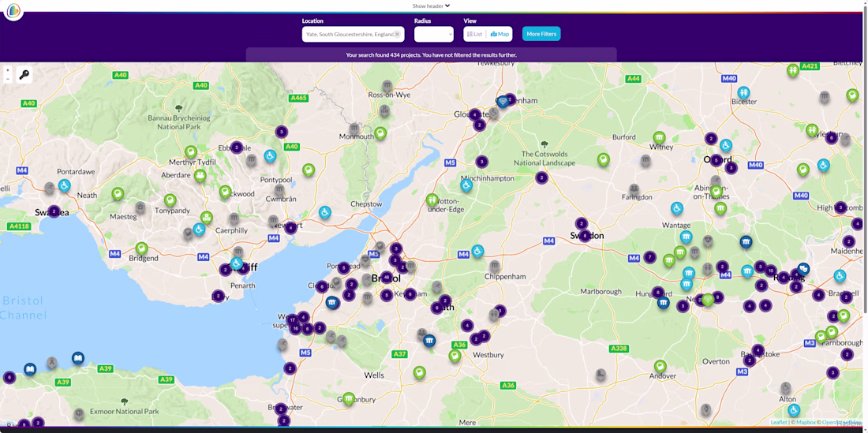Click wheelchair pin on M4 near Chippenham
The width and height of the screenshot is (868, 433).
[x=477, y=251]
